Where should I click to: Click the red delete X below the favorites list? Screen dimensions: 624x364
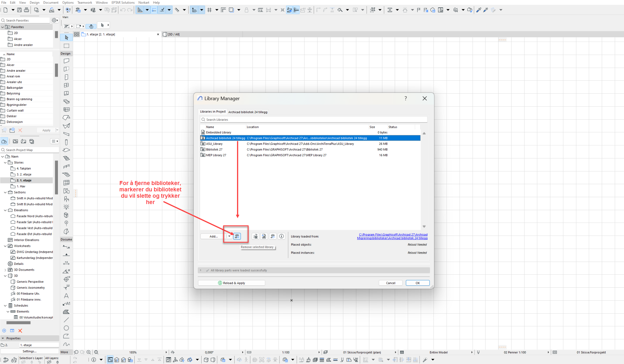(x=20, y=130)
